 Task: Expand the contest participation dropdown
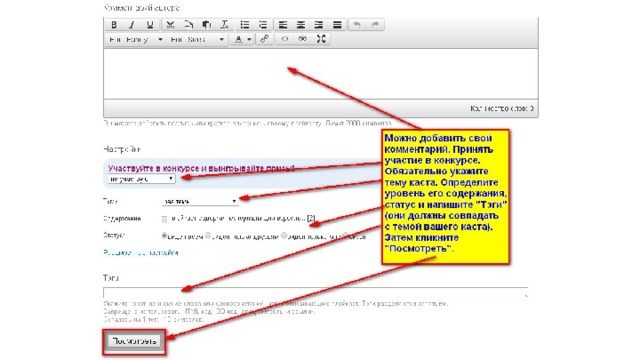[142, 179]
